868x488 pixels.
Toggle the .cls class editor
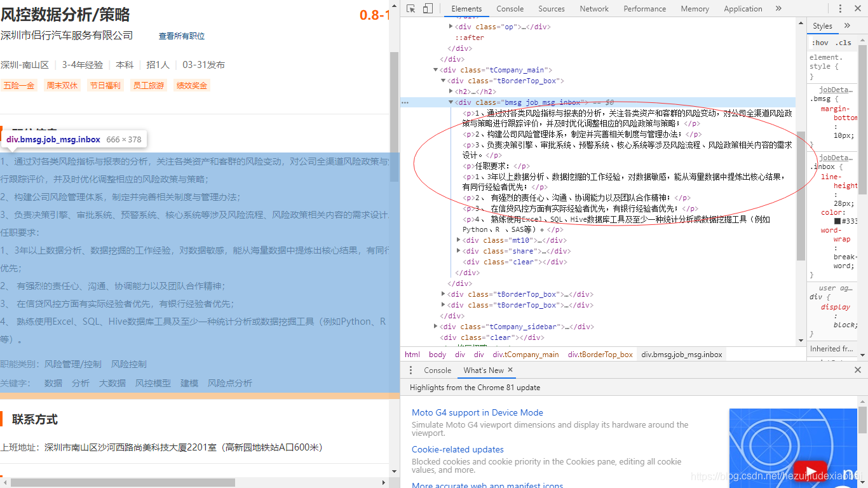coord(843,43)
